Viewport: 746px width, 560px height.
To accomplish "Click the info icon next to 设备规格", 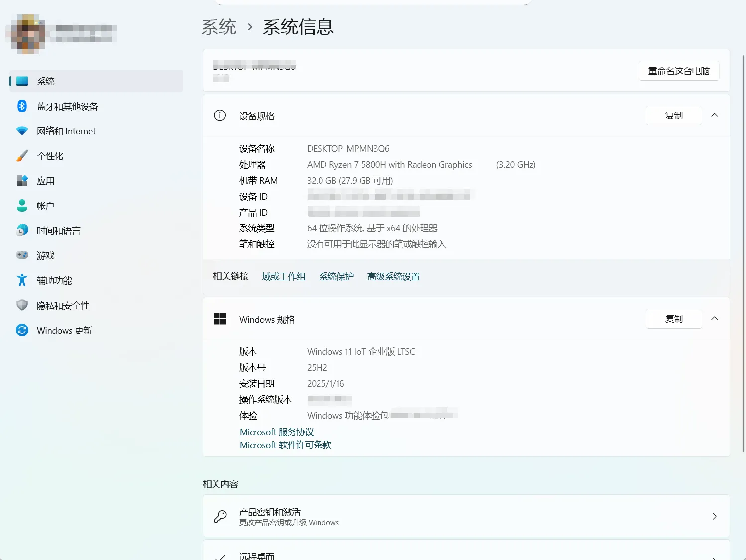I will 219,115.
